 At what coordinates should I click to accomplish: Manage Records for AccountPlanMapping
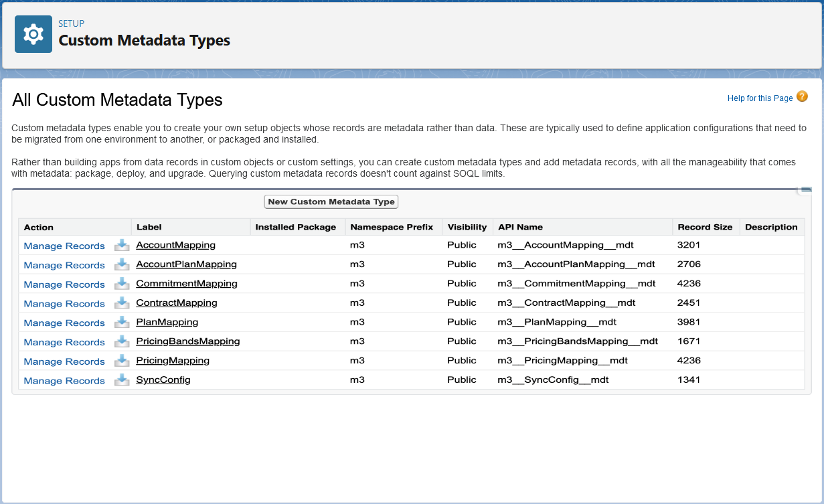click(64, 265)
